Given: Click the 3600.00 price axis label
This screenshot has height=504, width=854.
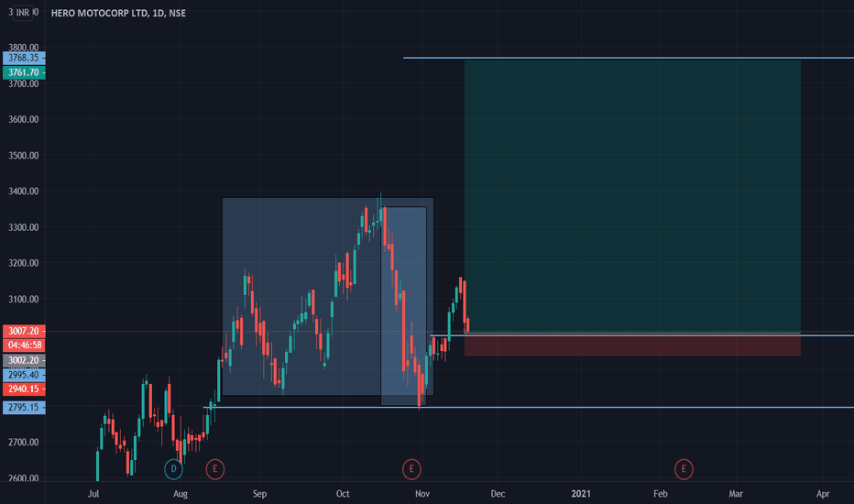Looking at the screenshot, I should 24,119.
